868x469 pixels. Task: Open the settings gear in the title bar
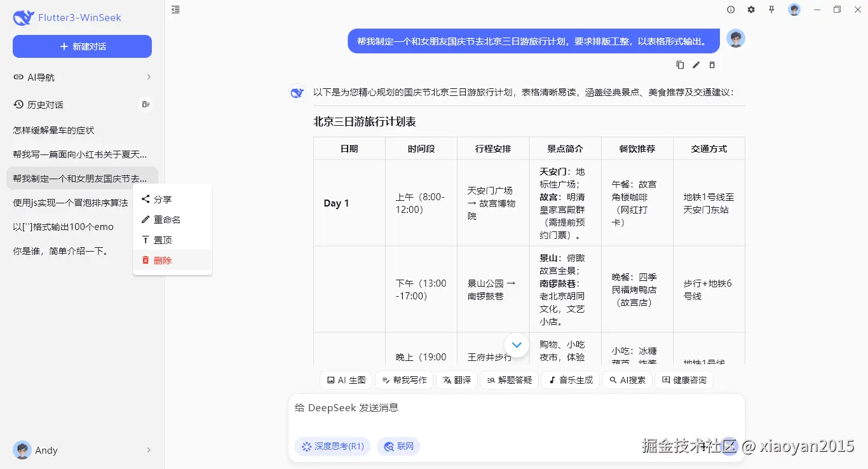pos(751,10)
